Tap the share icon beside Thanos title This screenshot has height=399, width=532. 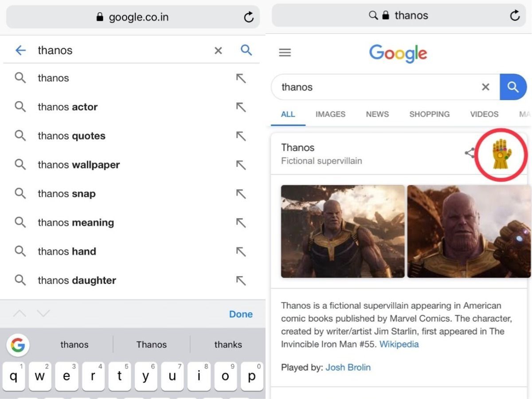(x=469, y=153)
